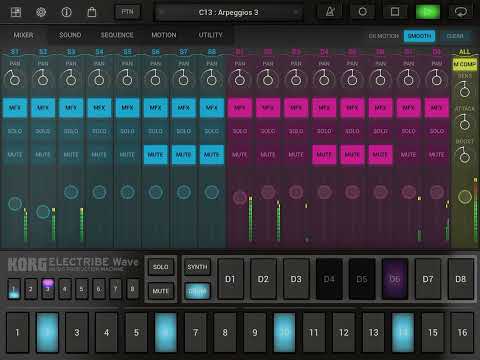Solo the S7 channel

183,131
